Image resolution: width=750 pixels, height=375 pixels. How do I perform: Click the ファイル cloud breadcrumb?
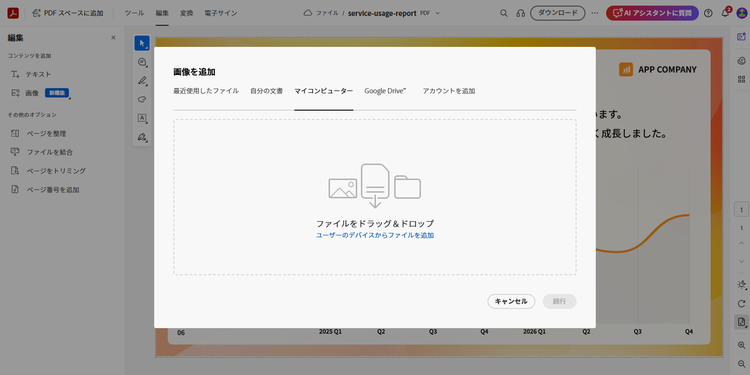pyautogui.click(x=321, y=13)
